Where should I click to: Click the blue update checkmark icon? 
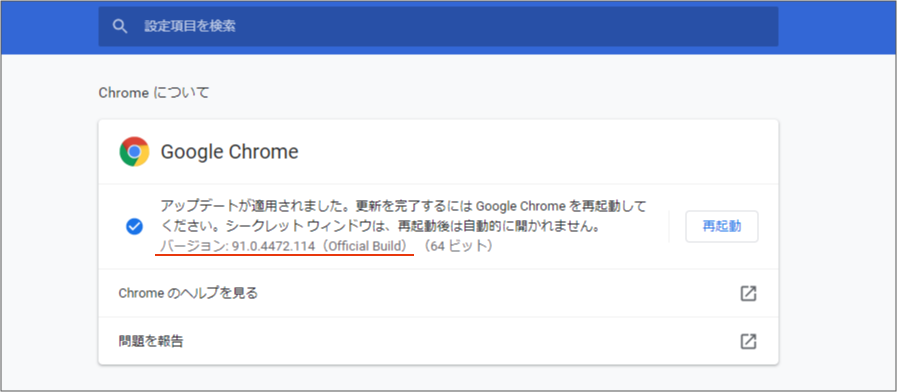coord(134,227)
